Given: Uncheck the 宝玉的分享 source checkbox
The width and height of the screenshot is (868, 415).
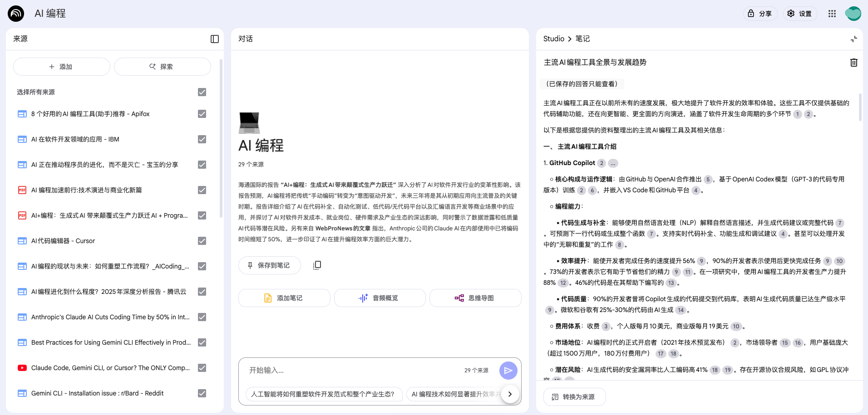Looking at the screenshot, I should click(202, 165).
